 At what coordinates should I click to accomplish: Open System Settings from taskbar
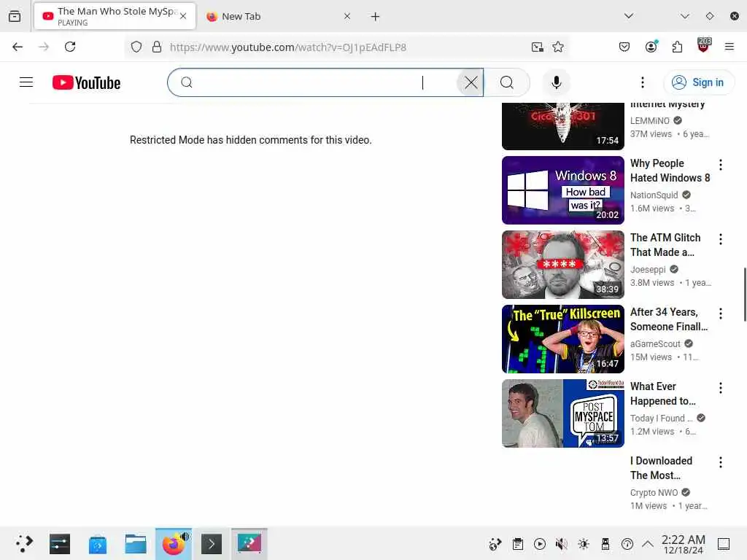point(60,543)
